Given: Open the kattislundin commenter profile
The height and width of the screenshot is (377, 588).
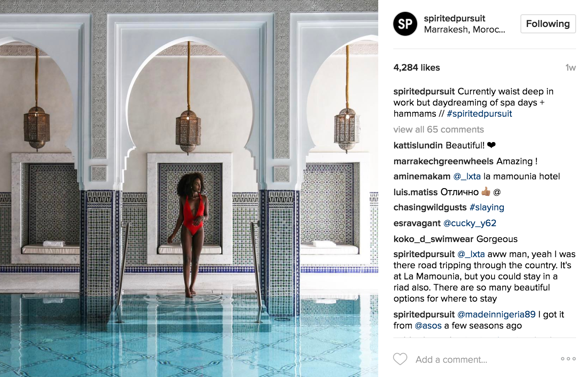Looking at the screenshot, I should (x=418, y=145).
